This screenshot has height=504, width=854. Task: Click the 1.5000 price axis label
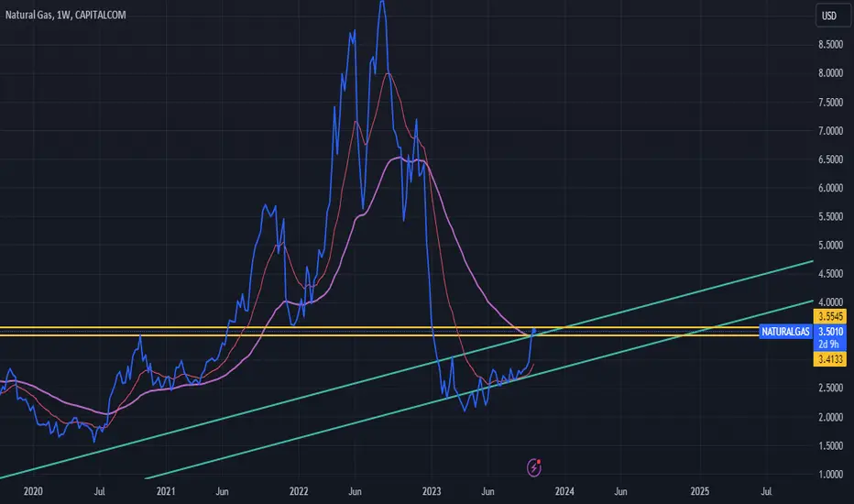click(830, 445)
